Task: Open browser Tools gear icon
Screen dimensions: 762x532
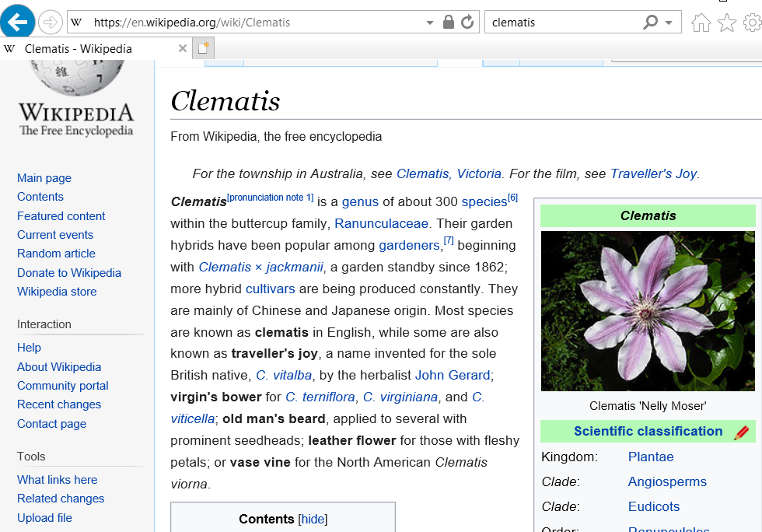Action: click(x=753, y=23)
